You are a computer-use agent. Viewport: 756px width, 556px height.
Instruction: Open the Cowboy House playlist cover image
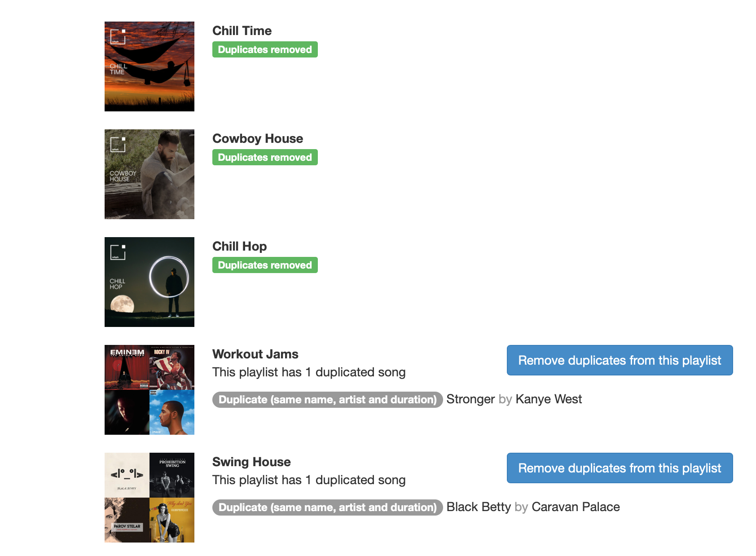pyautogui.click(x=149, y=174)
